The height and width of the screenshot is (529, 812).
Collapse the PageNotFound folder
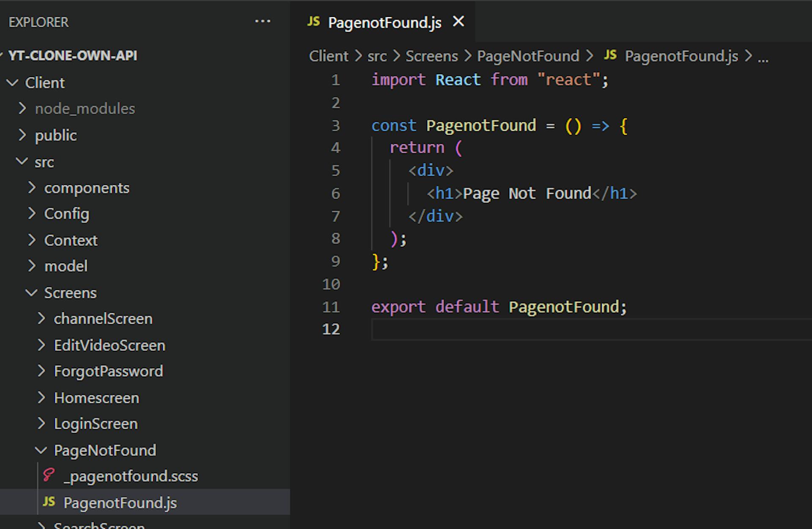tap(41, 450)
